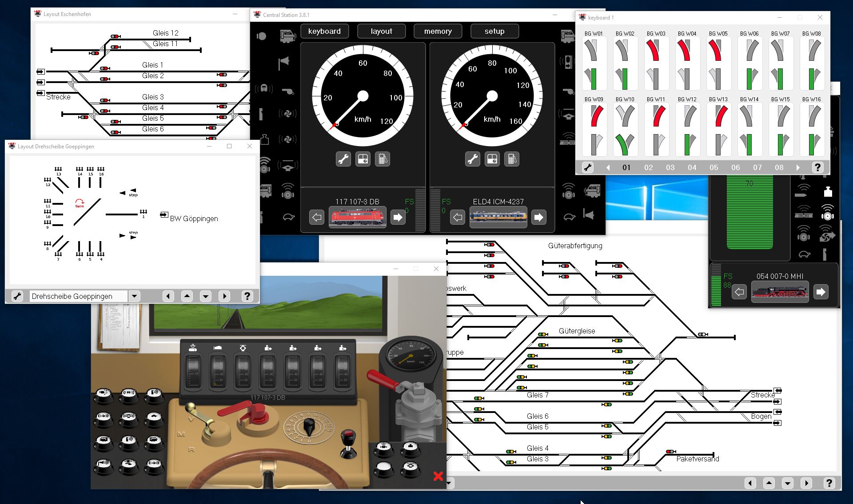Image resolution: width=853 pixels, height=504 pixels.
Task: Switch turnout BG W07 to the curved position
Action: click(x=777, y=51)
